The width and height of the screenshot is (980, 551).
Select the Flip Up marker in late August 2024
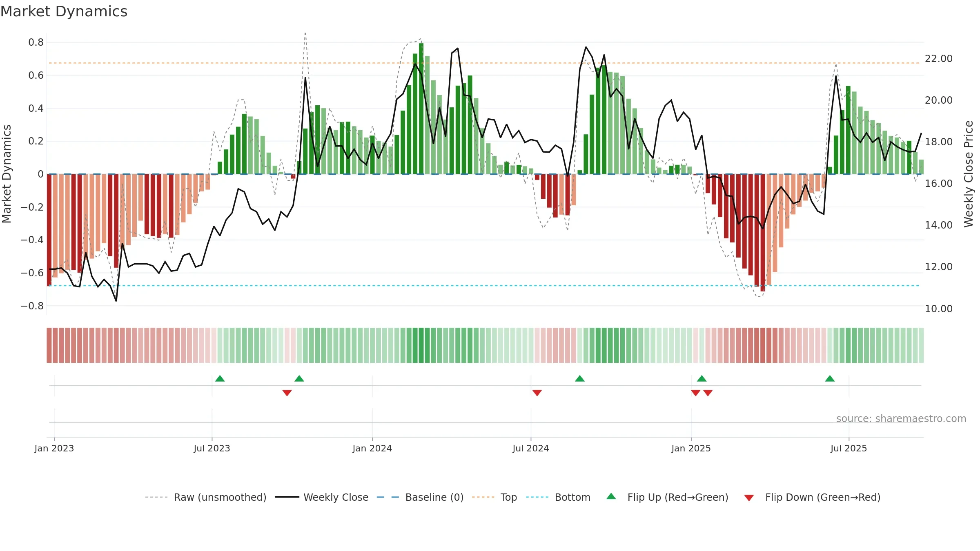tap(580, 378)
